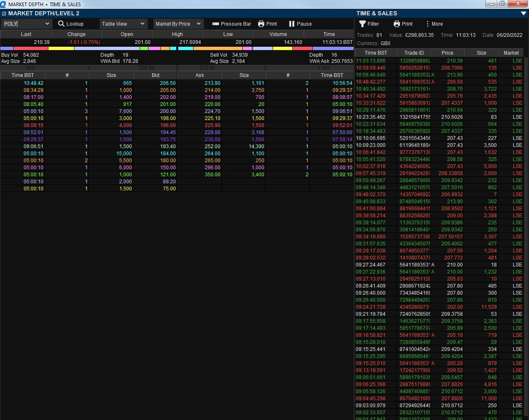Open the Table View dropdown
Screen dimensions: 529x420
click(x=123, y=24)
